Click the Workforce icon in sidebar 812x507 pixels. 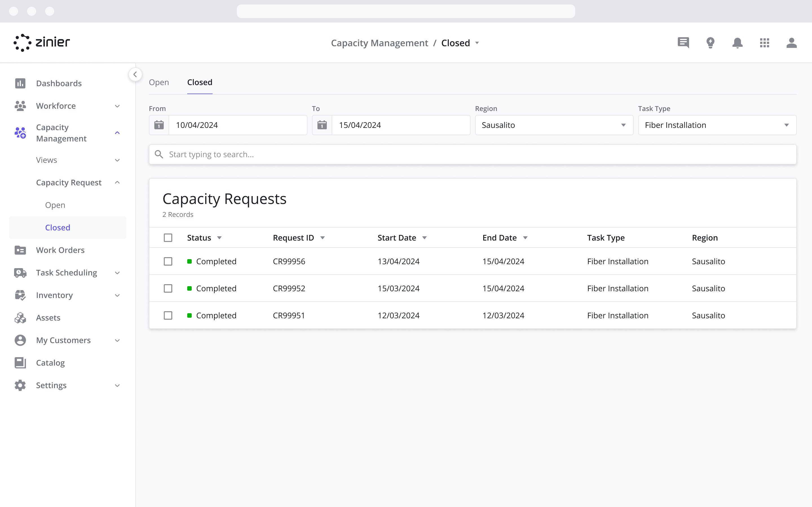tap(20, 106)
